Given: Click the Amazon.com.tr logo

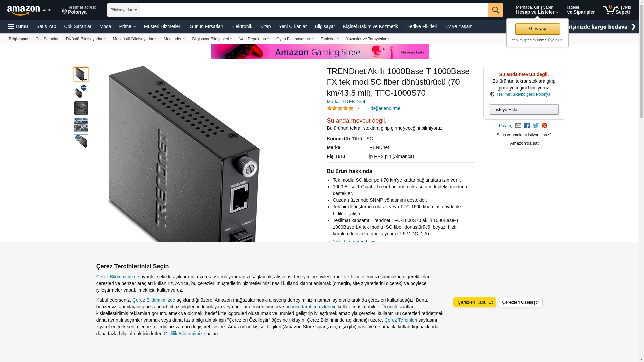Looking at the screenshot, I should click(x=31, y=10).
